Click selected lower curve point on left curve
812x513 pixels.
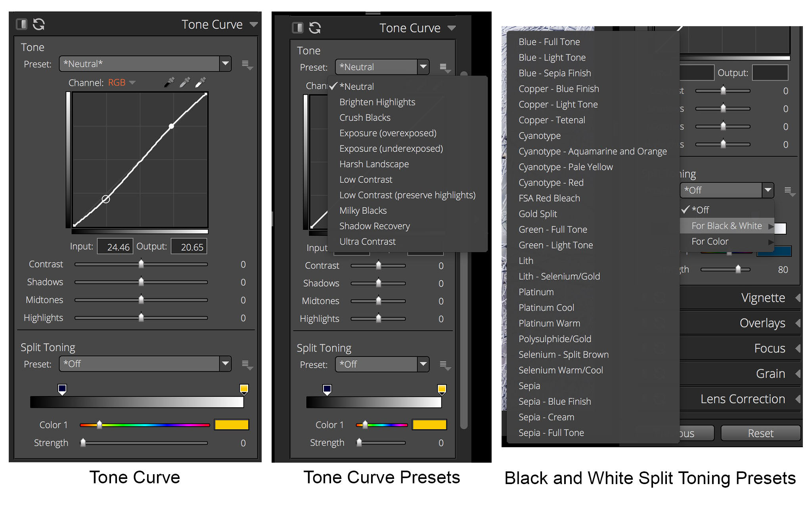click(105, 199)
